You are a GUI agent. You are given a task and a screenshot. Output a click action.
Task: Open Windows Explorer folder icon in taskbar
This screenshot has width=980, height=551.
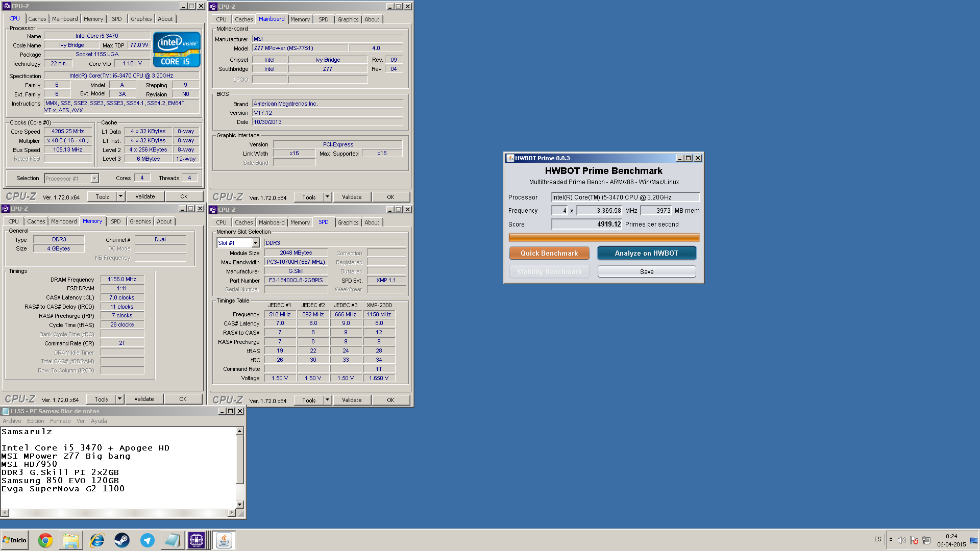(x=71, y=540)
